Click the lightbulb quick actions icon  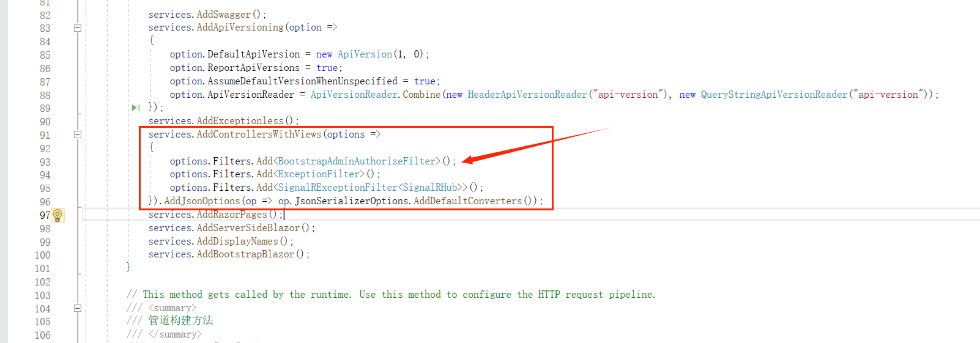[58, 215]
